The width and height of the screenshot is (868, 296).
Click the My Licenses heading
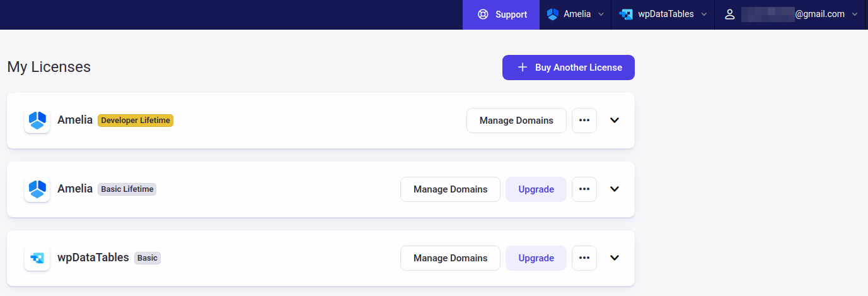(49, 67)
